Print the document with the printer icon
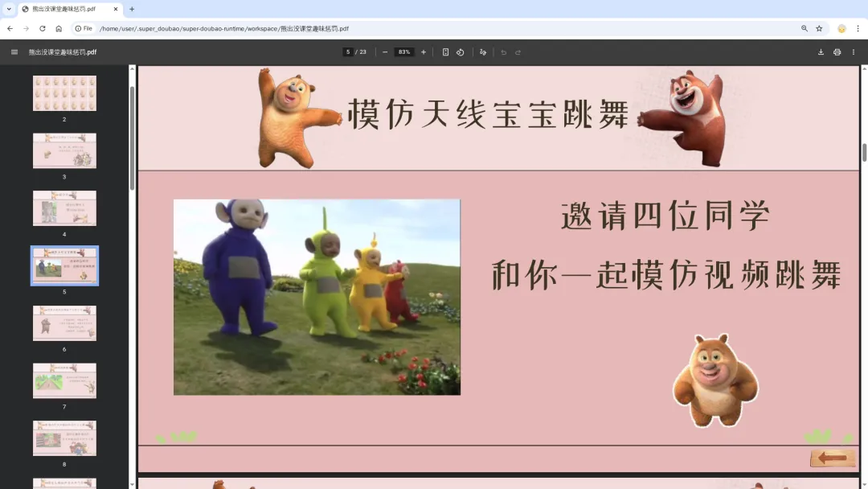Screen dimensions: 868x489 point(837,52)
